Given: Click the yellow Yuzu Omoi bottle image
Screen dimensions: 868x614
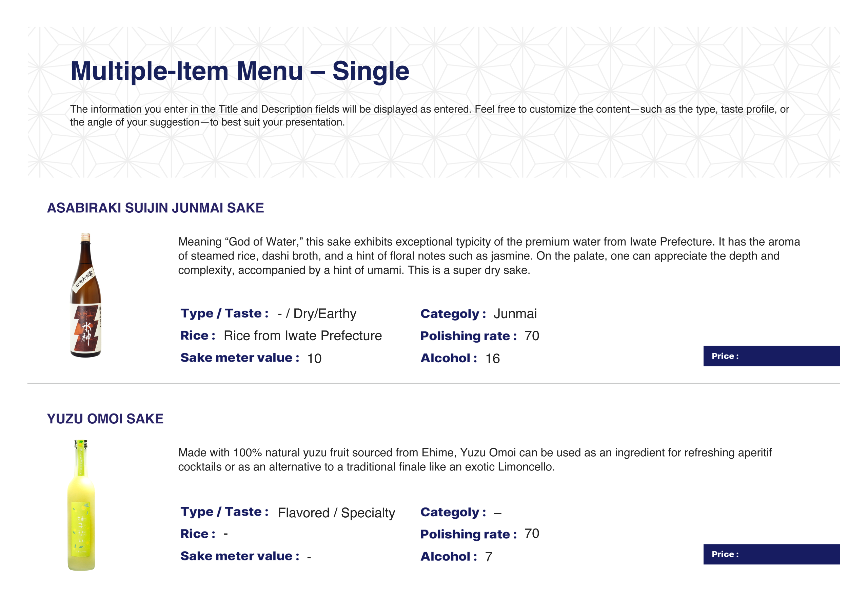Looking at the screenshot, I should [81, 505].
